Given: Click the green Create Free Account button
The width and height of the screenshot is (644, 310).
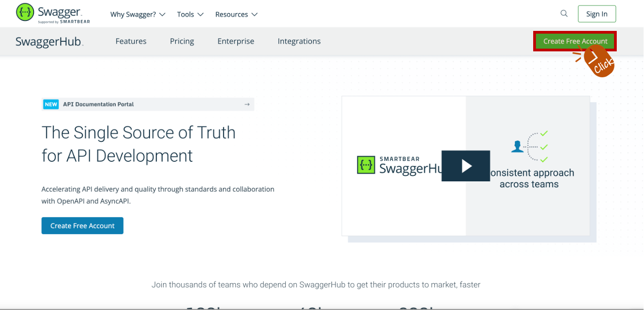Looking at the screenshot, I should pyautogui.click(x=575, y=41).
